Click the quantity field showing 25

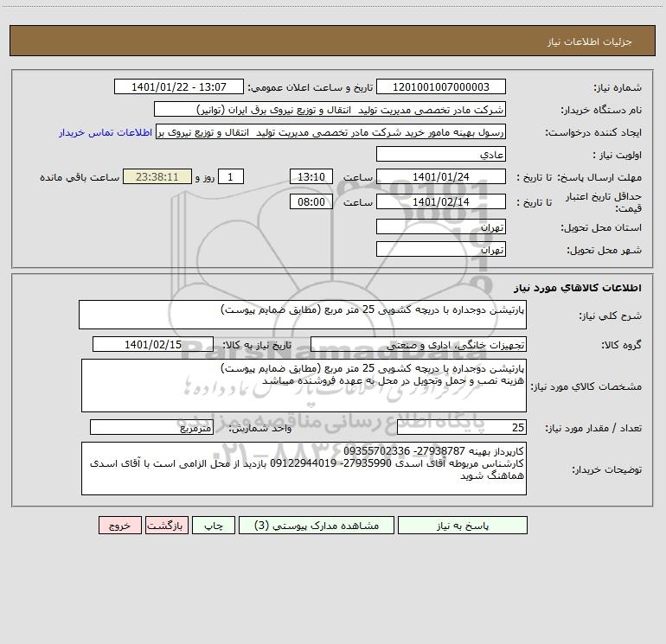coord(462,427)
